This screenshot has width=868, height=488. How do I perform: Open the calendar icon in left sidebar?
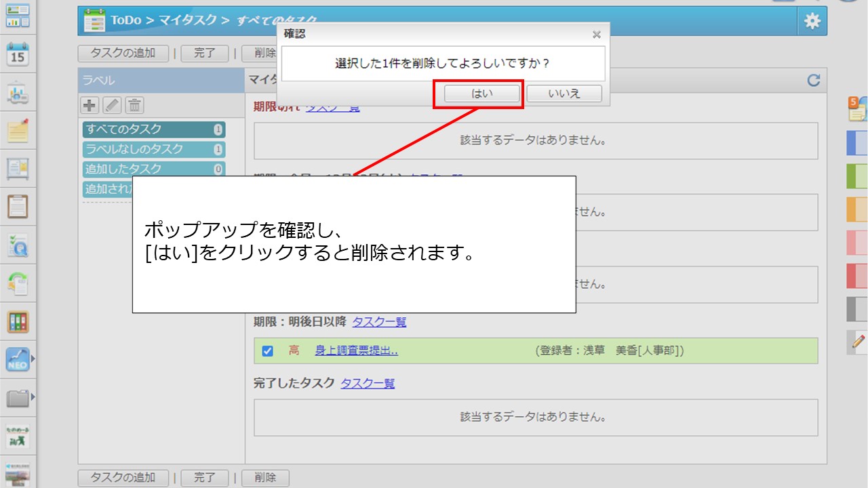[x=18, y=54]
